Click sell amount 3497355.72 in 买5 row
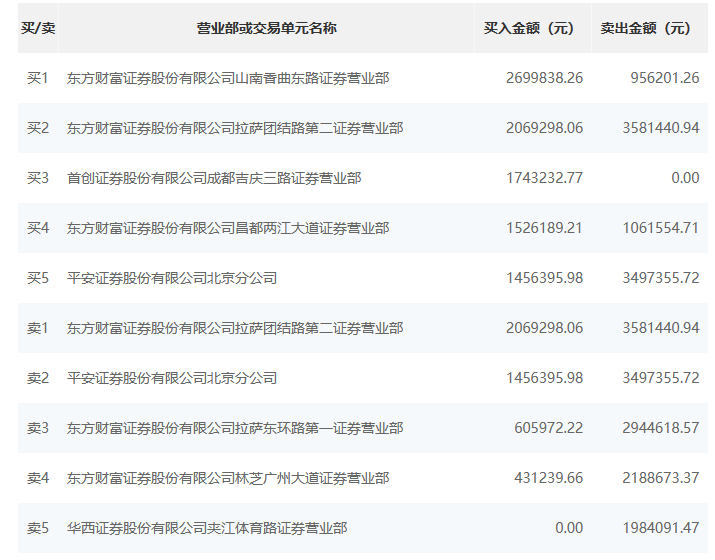The image size is (715, 560). (x=661, y=278)
